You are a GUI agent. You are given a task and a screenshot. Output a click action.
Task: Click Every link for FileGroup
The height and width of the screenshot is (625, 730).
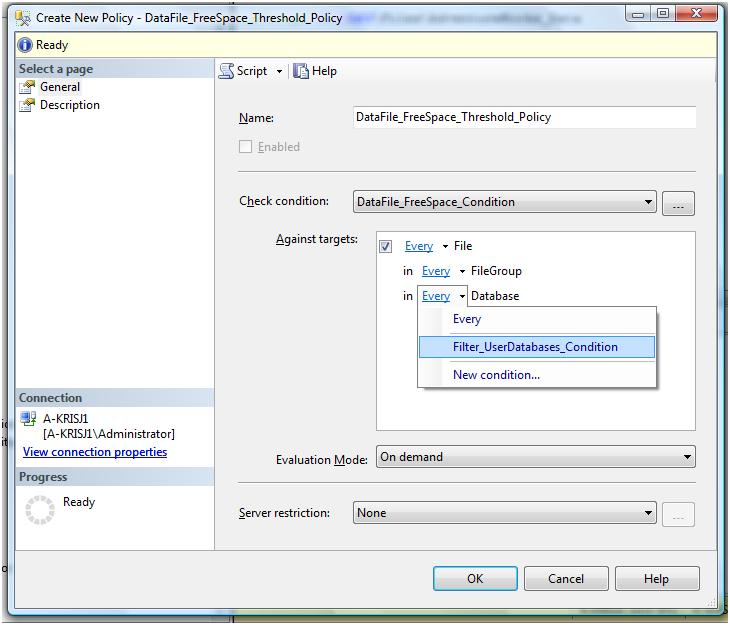(436, 271)
